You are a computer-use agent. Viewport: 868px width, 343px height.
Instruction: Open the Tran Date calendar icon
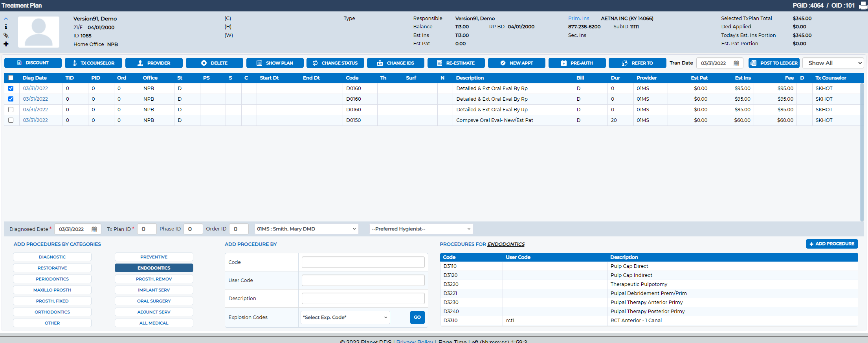click(x=736, y=63)
